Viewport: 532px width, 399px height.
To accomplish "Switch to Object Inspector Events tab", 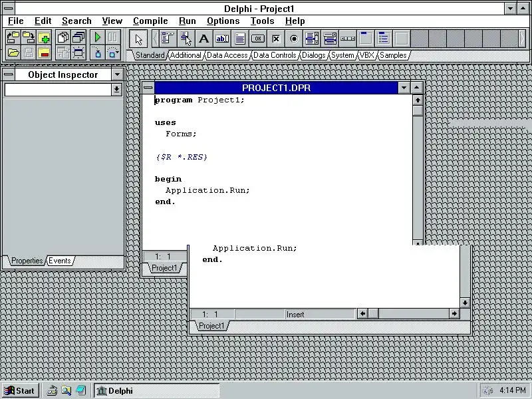I will (x=60, y=261).
